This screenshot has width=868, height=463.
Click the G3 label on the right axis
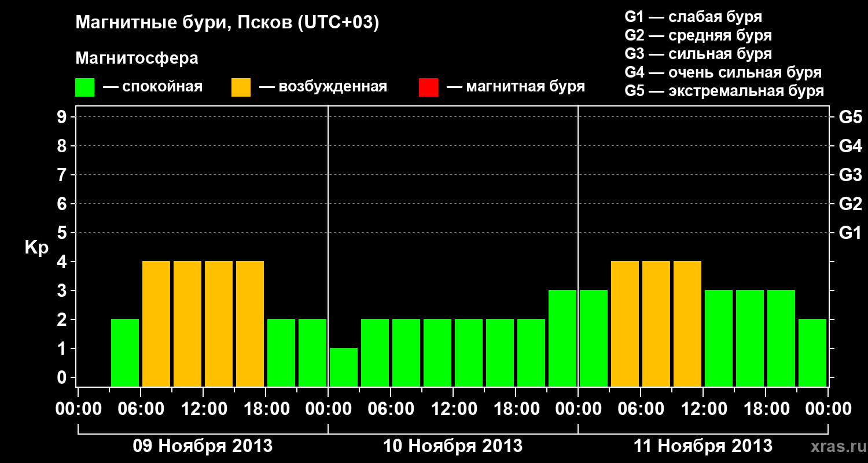coord(850,175)
